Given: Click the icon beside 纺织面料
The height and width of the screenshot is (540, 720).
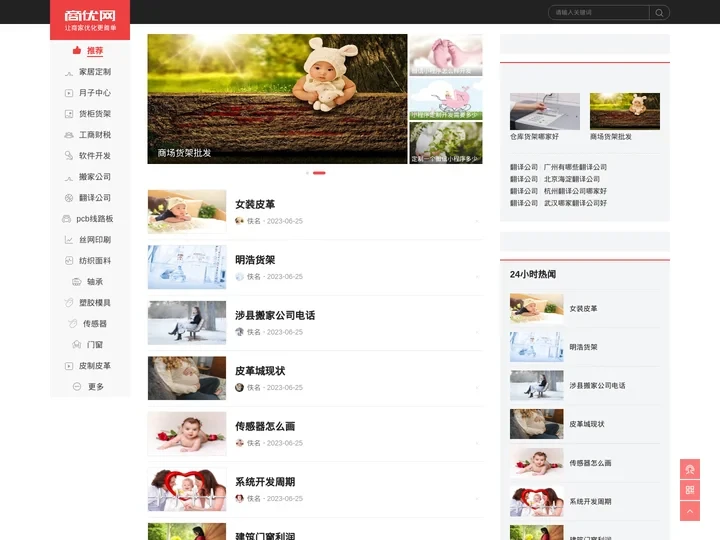Looking at the screenshot, I should [69, 261].
